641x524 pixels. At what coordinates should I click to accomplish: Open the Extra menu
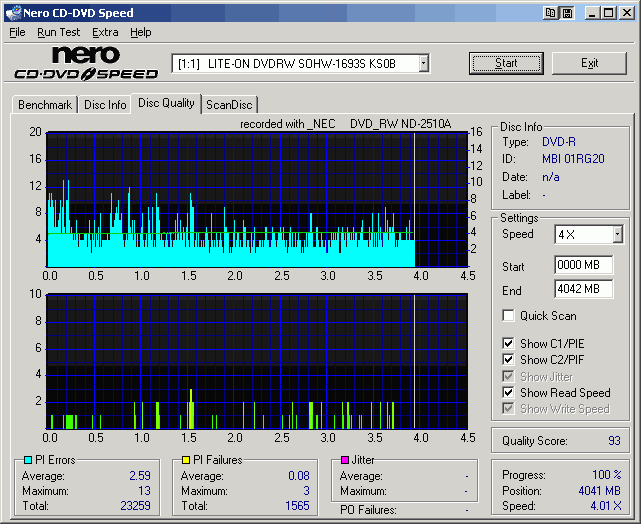point(105,32)
